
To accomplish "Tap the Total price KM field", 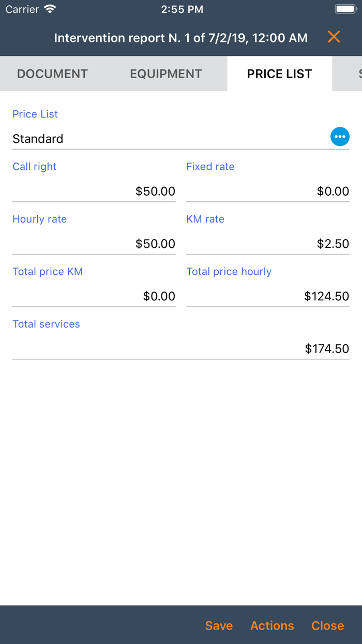I will click(94, 296).
